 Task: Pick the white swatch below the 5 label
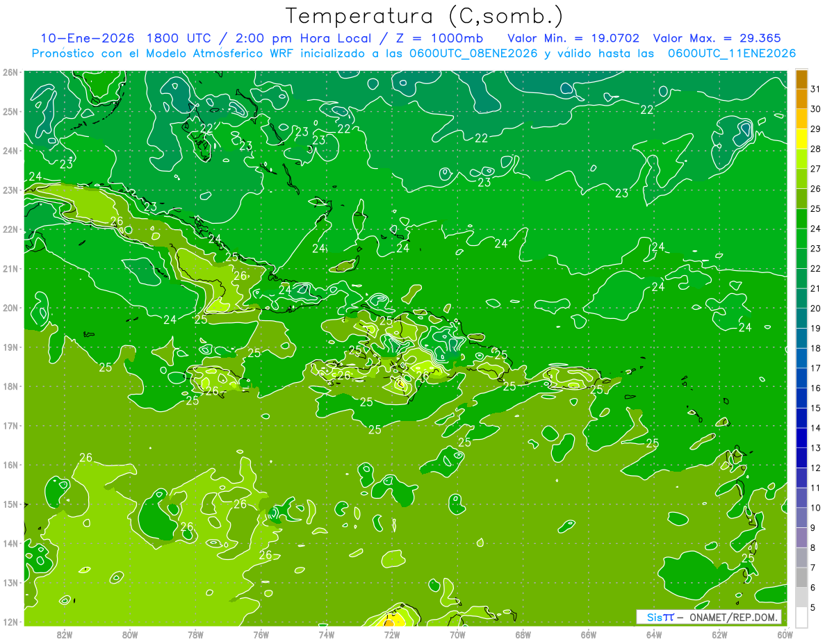coord(801,617)
